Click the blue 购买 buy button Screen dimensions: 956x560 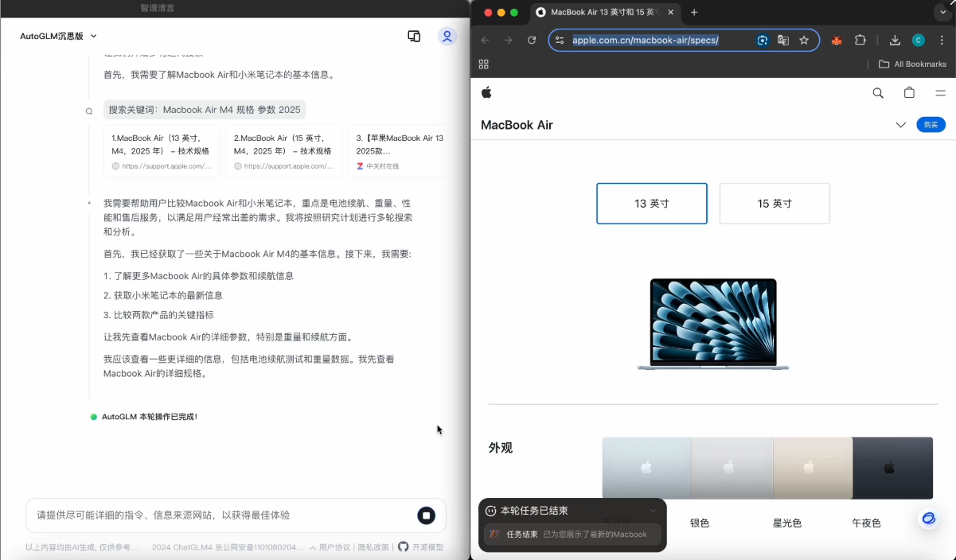[931, 125]
